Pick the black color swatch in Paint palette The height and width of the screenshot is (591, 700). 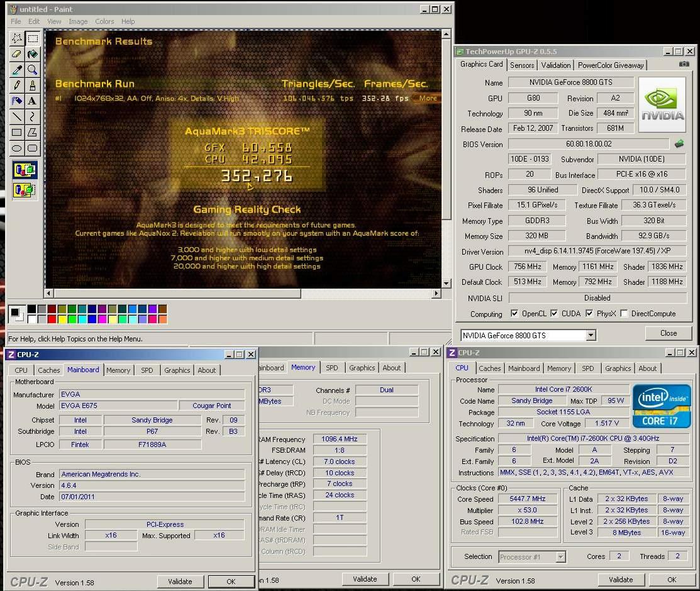click(31, 309)
